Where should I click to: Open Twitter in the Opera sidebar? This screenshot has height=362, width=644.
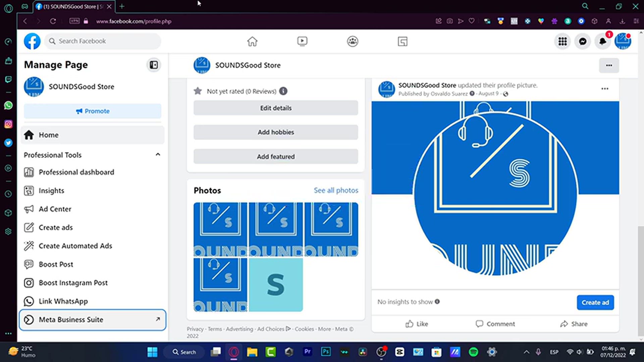8,143
